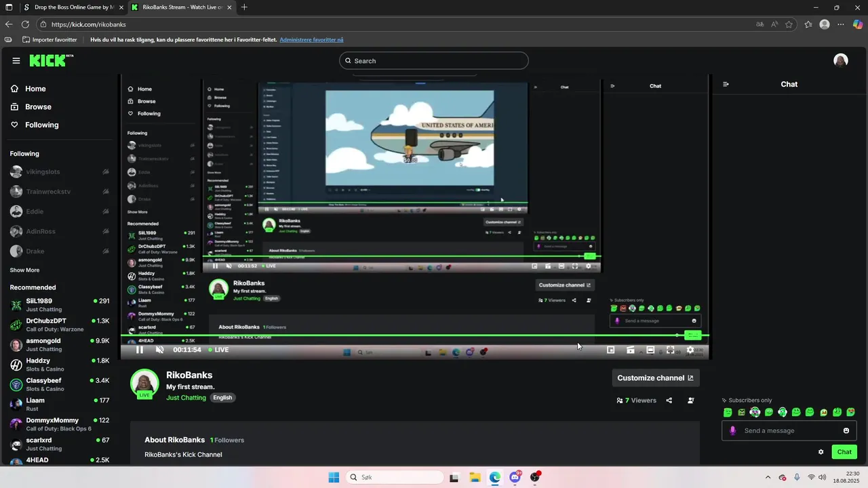Open the Drake followed channel
This screenshot has height=488, width=868.
pos(60,251)
